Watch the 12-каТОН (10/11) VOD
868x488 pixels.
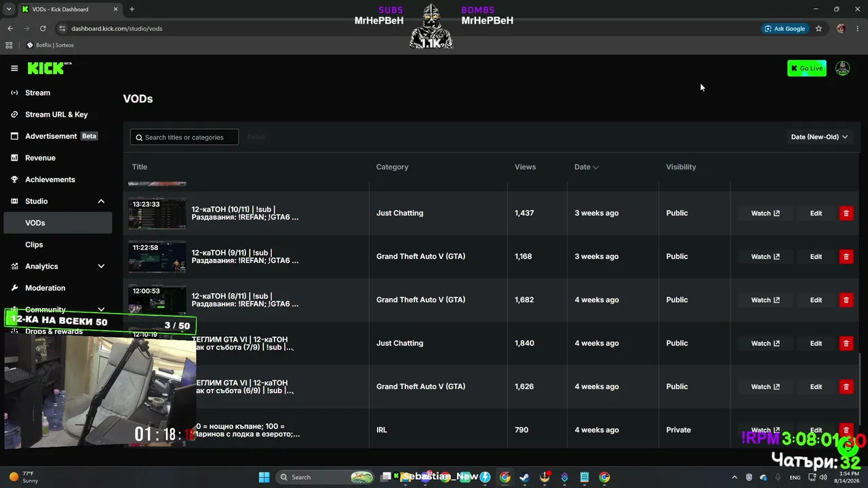click(765, 213)
